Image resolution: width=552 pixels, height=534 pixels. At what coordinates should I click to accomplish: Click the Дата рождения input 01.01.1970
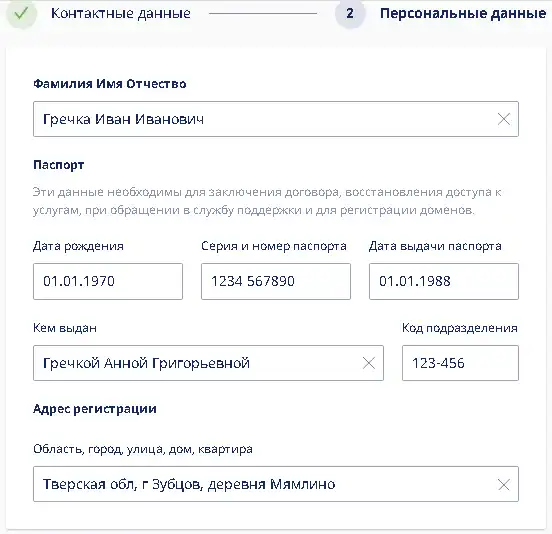tap(108, 281)
